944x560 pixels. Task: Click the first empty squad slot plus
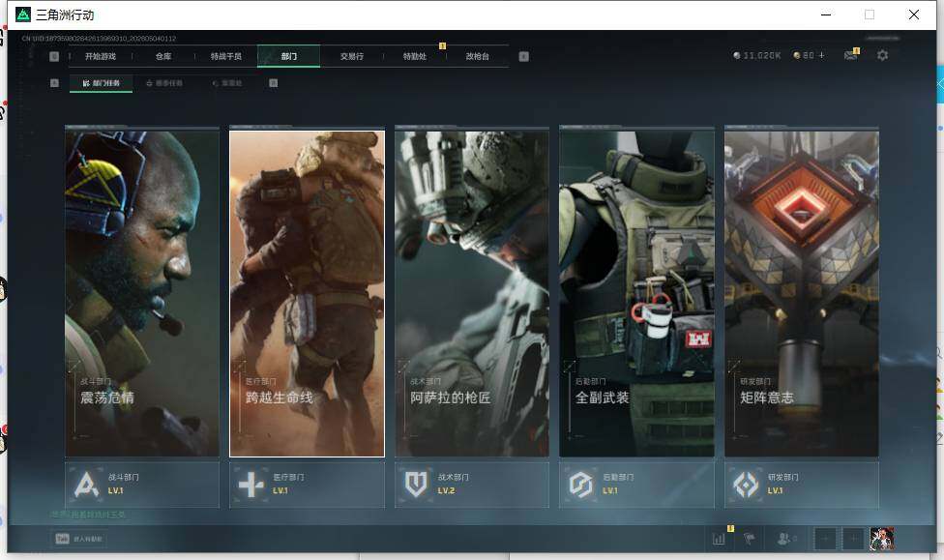[x=825, y=539]
